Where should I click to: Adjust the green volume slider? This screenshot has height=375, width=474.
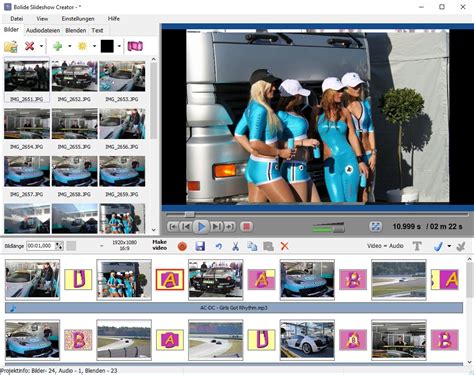click(328, 228)
